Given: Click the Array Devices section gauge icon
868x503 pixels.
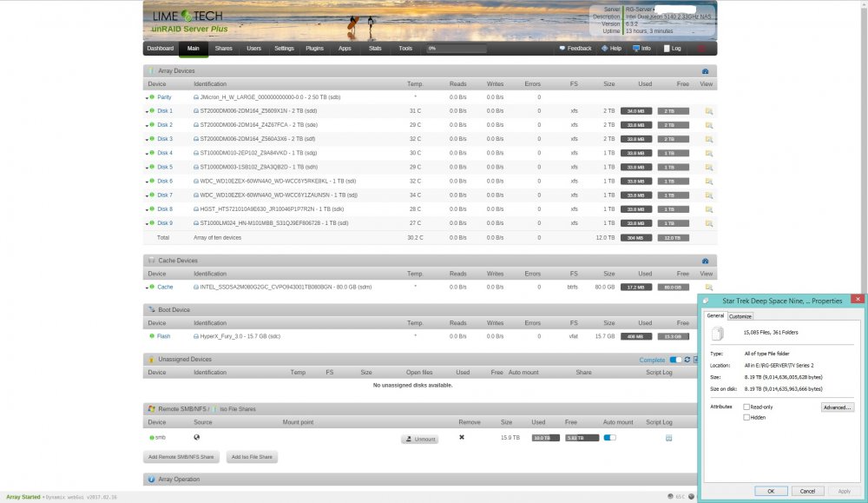Looking at the screenshot, I should (x=705, y=71).
